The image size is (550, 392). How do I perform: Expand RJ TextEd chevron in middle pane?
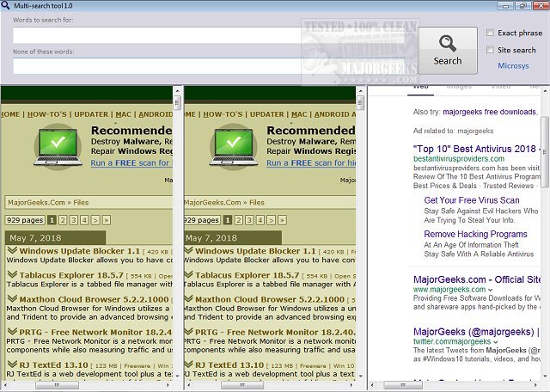coord(188,364)
